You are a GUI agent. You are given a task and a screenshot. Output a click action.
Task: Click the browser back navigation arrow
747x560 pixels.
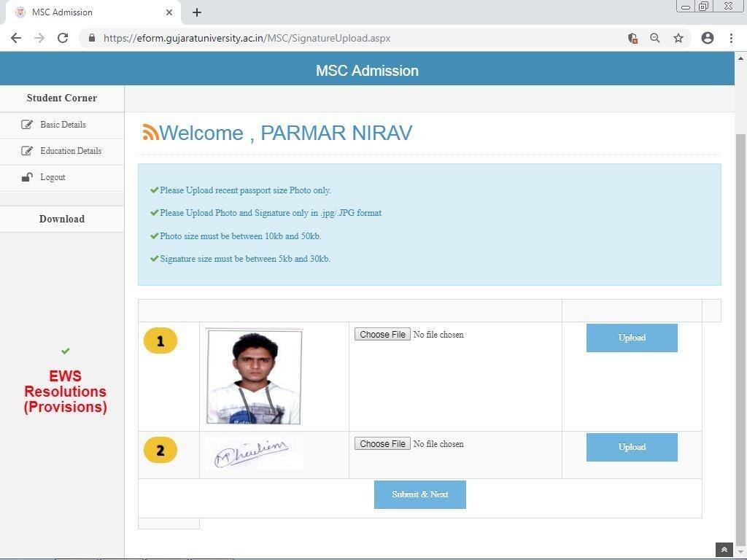[16, 37]
